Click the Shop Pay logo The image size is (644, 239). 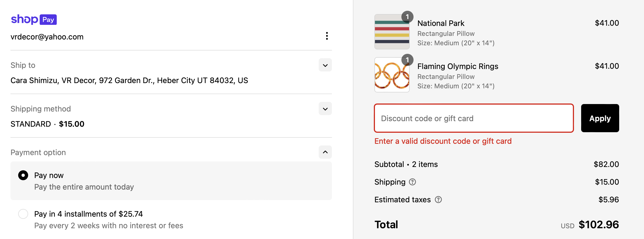(34, 20)
